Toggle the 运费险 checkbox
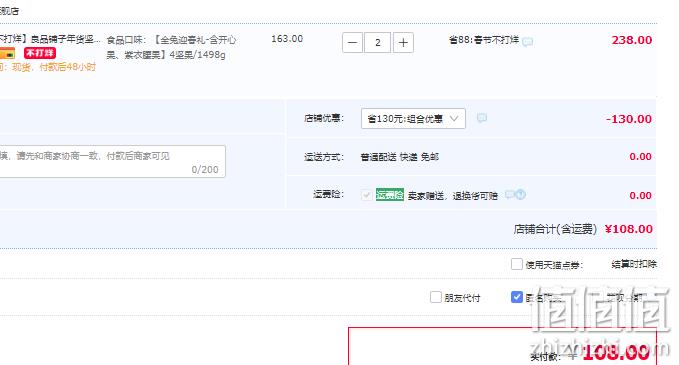 366,195
